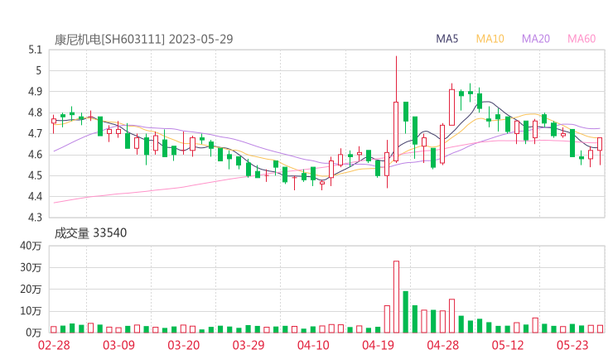Screen dimensions: 613x364
Task: Click the tall green volume bar near 20万
Action: point(405,312)
